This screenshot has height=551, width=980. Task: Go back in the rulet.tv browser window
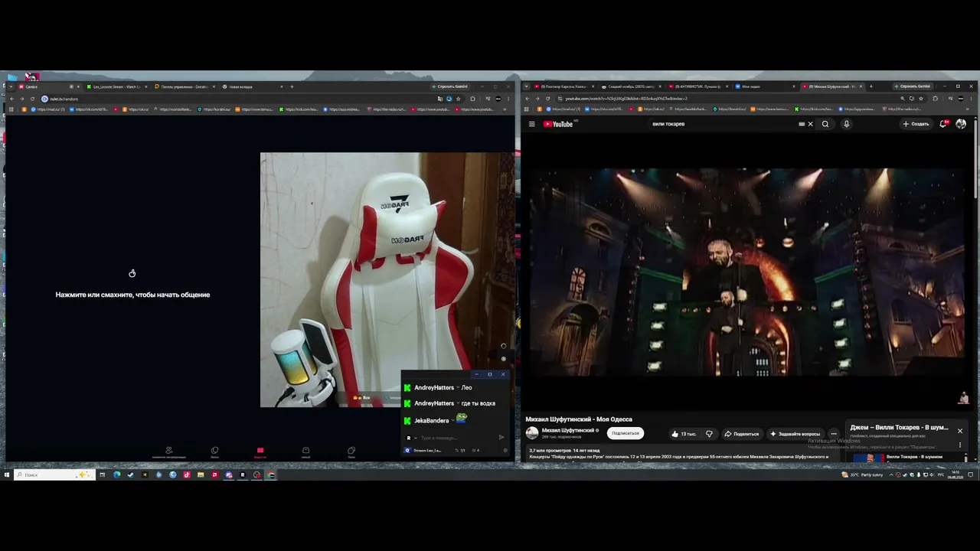point(11,99)
